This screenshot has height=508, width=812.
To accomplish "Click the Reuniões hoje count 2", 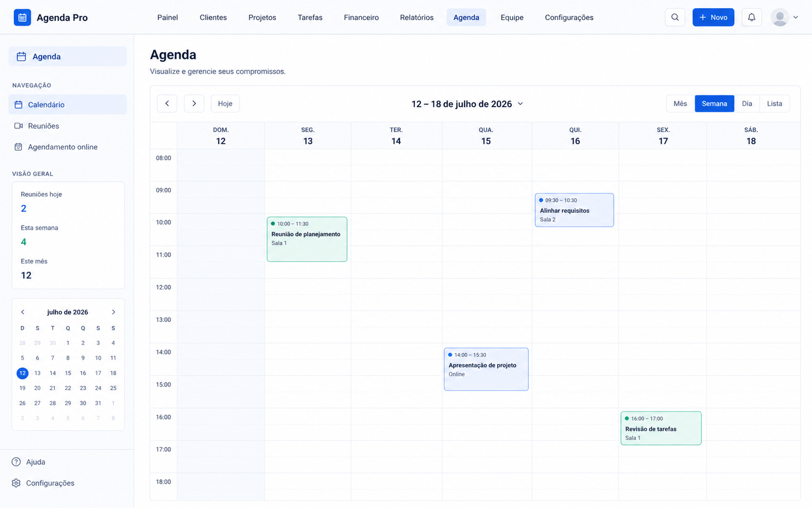I will coord(23,208).
